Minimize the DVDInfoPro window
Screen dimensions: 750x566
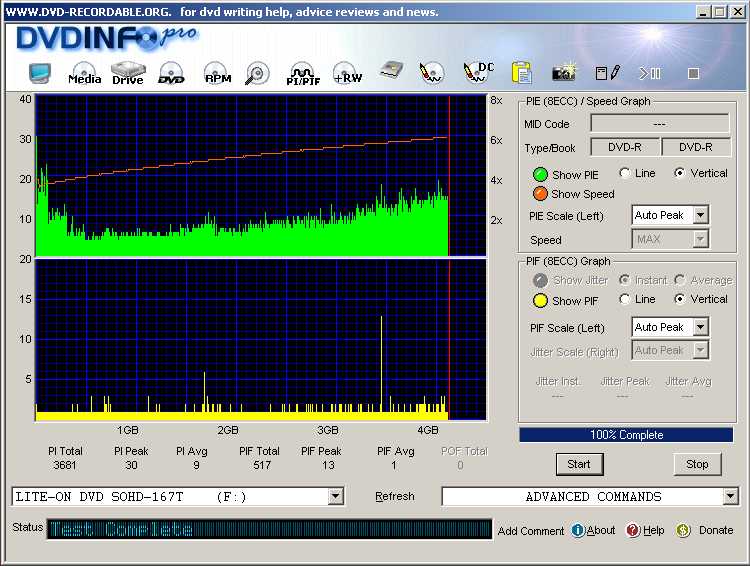703,11
